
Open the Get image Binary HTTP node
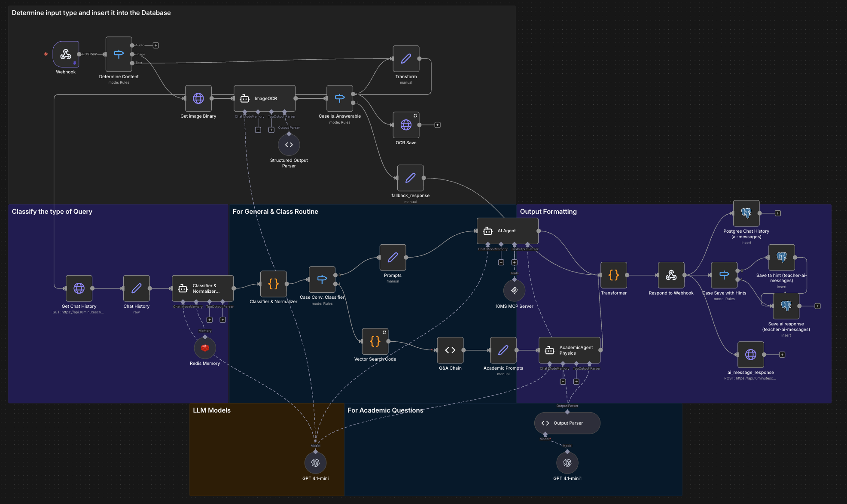(x=198, y=98)
